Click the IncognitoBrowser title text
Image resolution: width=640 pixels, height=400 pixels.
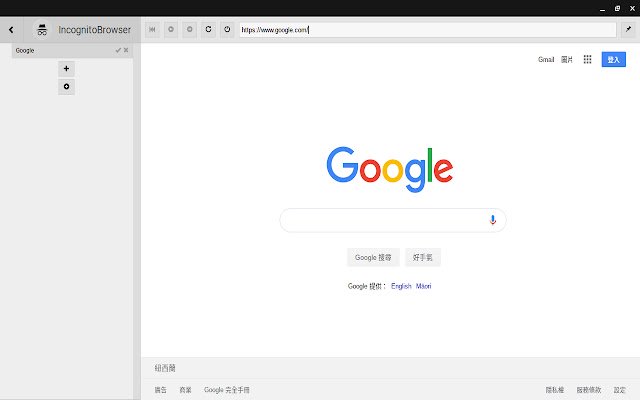pyautogui.click(x=95, y=30)
